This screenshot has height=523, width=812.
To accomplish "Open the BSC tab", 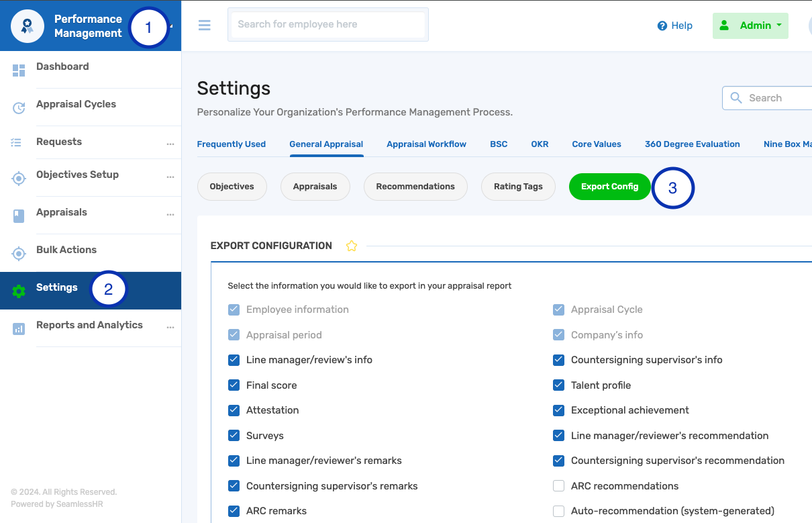I will point(499,144).
